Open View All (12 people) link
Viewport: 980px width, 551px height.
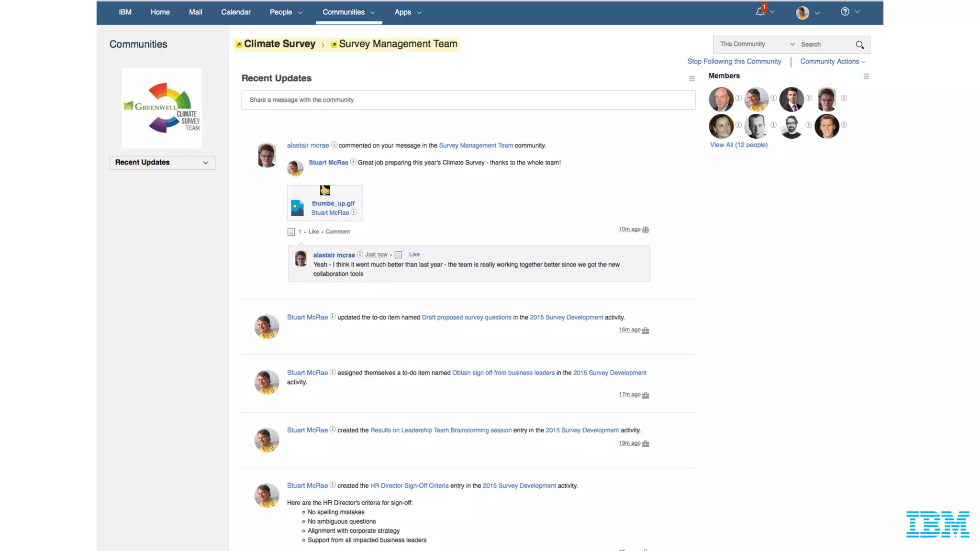click(x=738, y=145)
